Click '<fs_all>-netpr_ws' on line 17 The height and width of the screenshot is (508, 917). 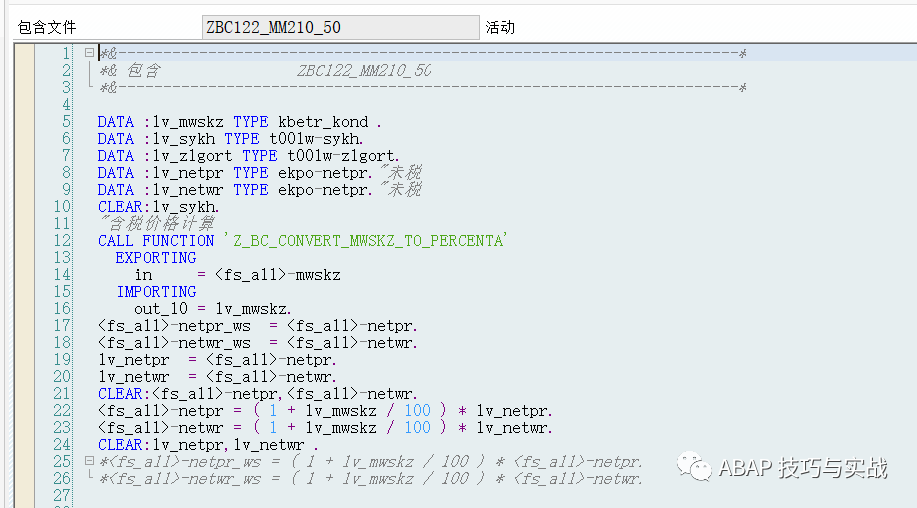174,325
